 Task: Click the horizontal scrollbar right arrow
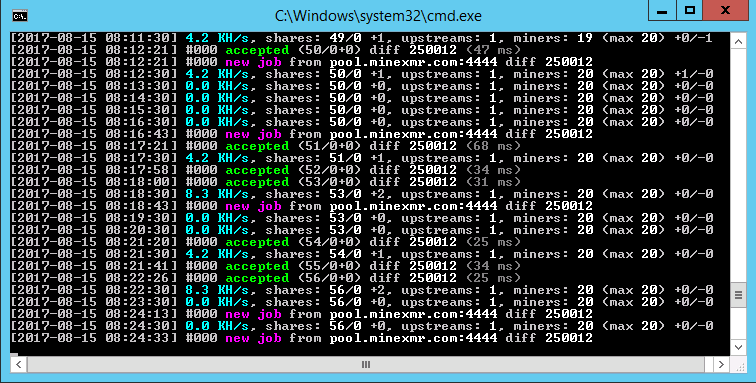pyautogui.click(x=721, y=364)
